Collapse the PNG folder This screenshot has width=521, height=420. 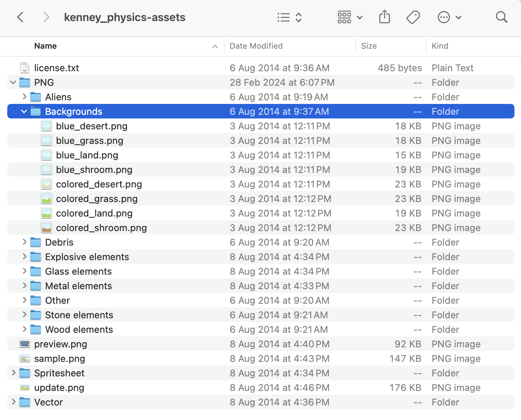pos(13,82)
